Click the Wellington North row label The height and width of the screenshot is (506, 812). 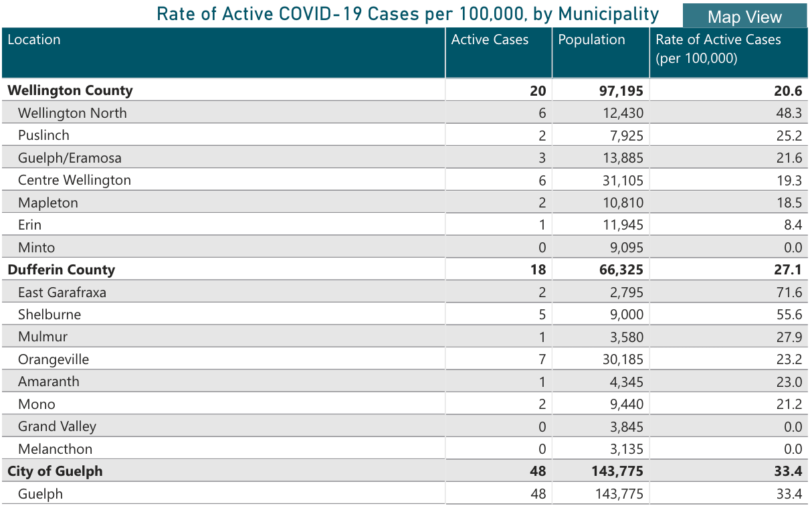coord(72,113)
